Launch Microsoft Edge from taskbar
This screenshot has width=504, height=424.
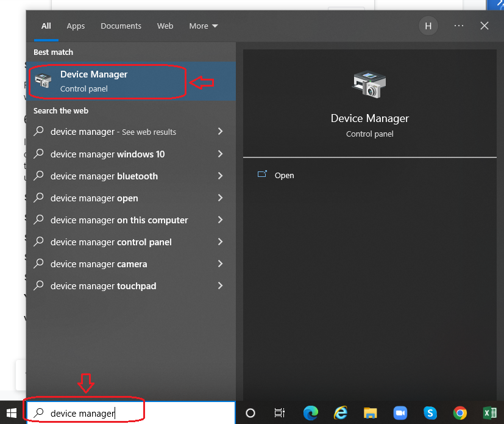[x=310, y=413]
